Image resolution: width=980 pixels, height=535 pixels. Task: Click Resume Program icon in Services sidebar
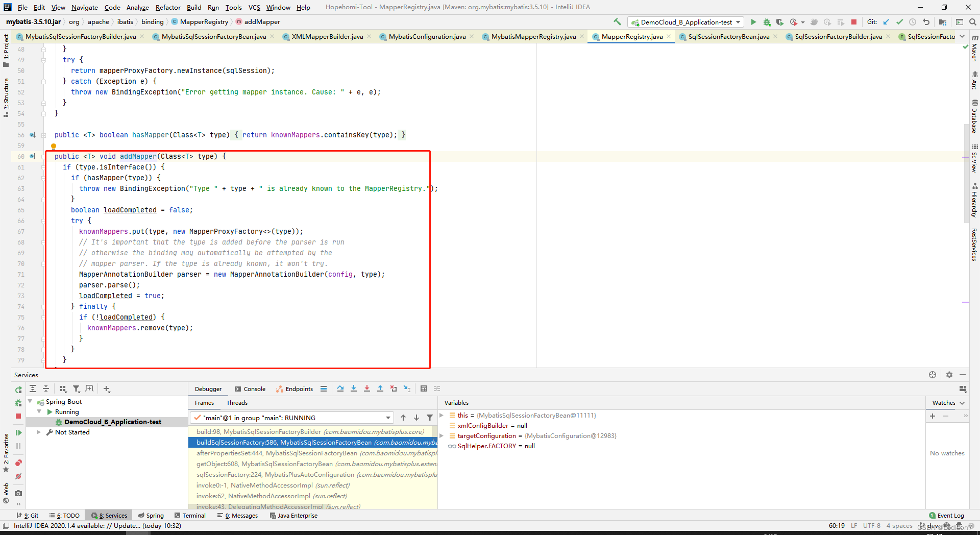click(18, 432)
